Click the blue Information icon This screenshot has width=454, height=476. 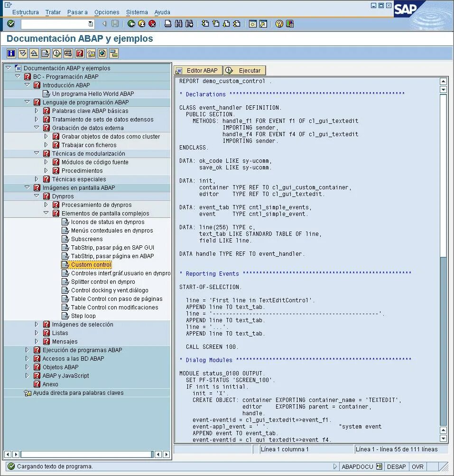click(11, 54)
